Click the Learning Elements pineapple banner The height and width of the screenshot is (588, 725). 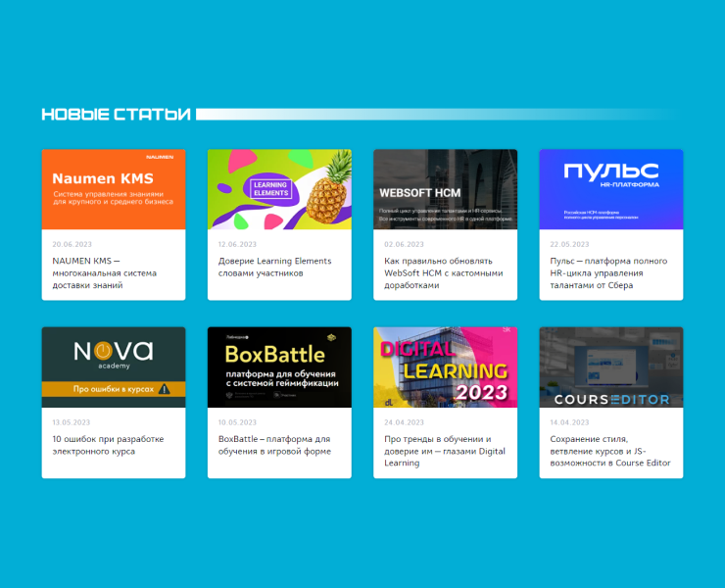tap(279, 189)
